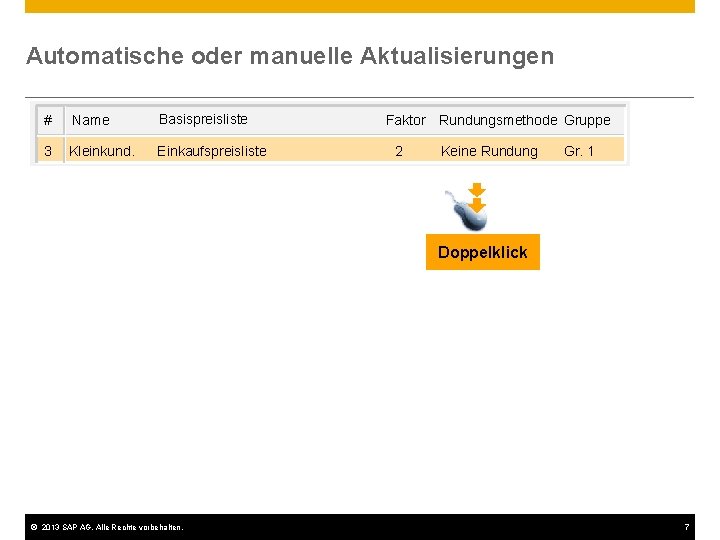The height and width of the screenshot is (540, 720).
Task: Click the Rundungsmethode column header
Action: pyautogui.click(x=498, y=120)
